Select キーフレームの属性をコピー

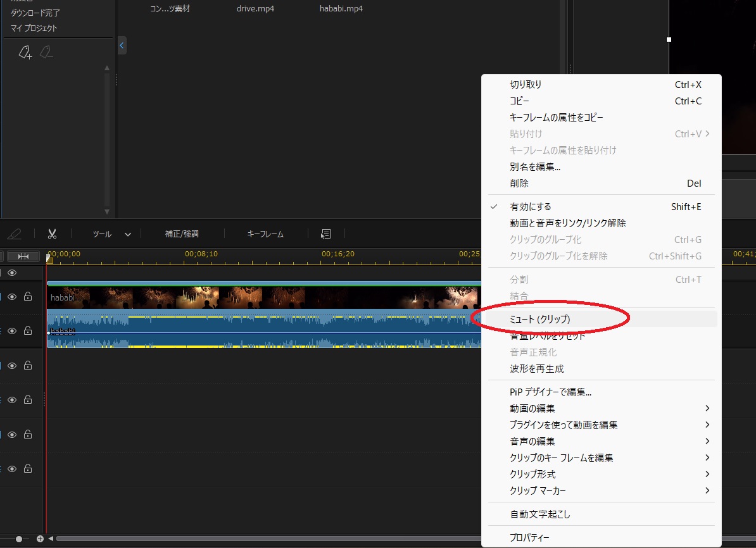point(602,117)
